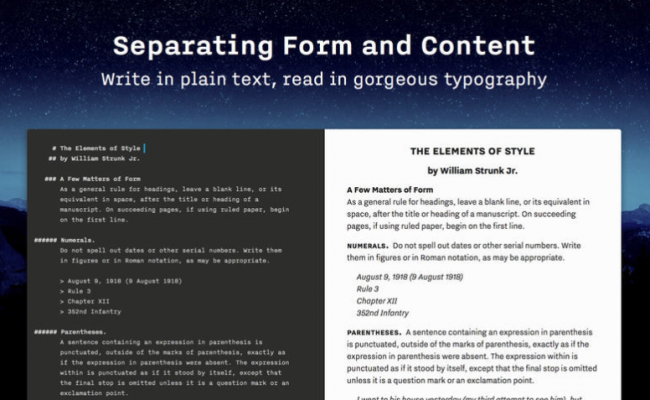Screen dimensions: 650x400
Task: Click 'unless it is a question mark' preview line
Action: 441,380
